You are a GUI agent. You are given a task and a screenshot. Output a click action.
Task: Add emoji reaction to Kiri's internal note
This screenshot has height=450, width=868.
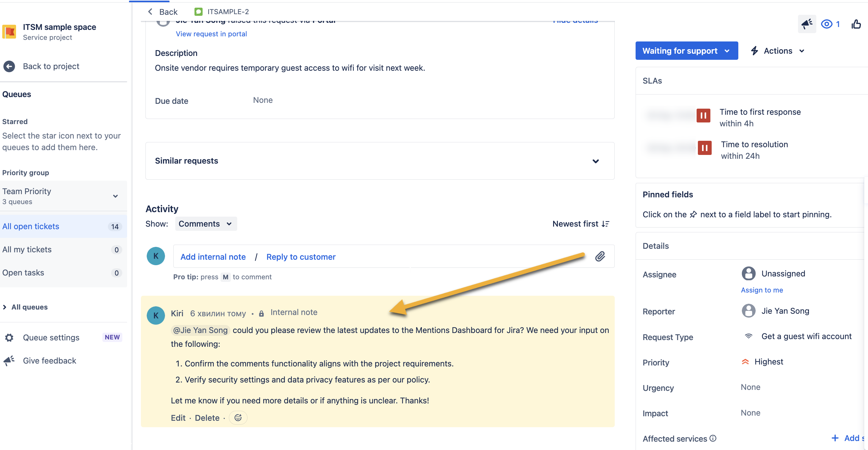[238, 418]
